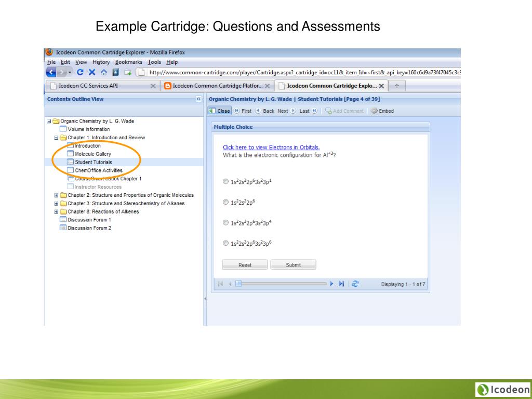Collapse Chapter 1: Introduction and Review
This screenshot has height=399, width=532.
[56, 138]
